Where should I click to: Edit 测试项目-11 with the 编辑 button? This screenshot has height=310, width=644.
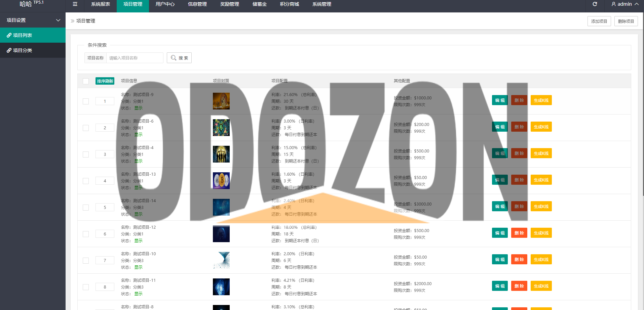[x=500, y=286]
